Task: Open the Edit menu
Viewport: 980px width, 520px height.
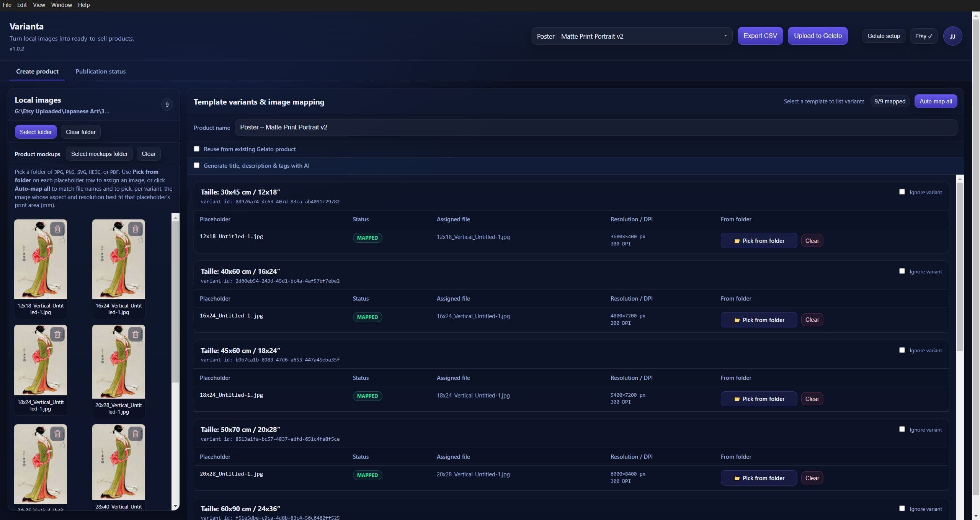Action: point(22,5)
